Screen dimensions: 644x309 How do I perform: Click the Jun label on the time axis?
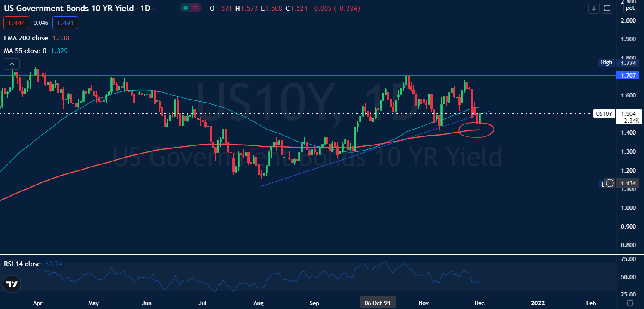pos(147,303)
